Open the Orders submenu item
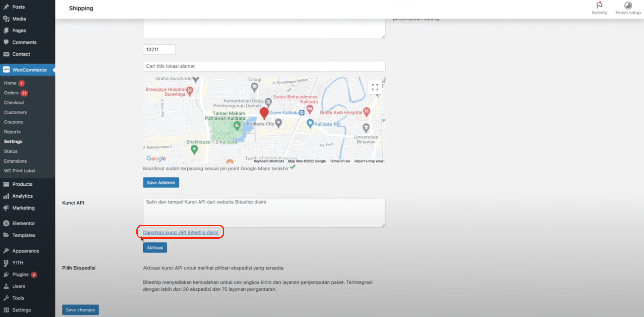Viewport: 644px width, 317px height. pyautogui.click(x=11, y=93)
